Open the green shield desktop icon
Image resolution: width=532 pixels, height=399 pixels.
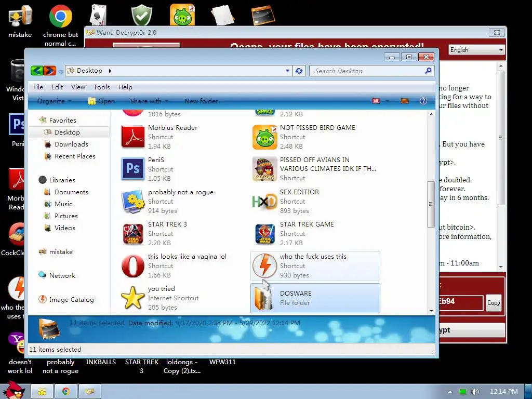click(x=141, y=15)
